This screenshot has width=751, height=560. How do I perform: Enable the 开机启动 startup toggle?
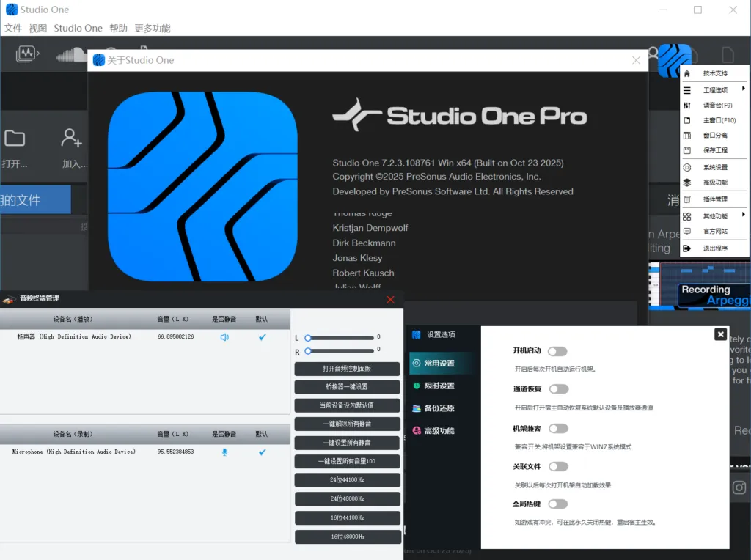[557, 351]
